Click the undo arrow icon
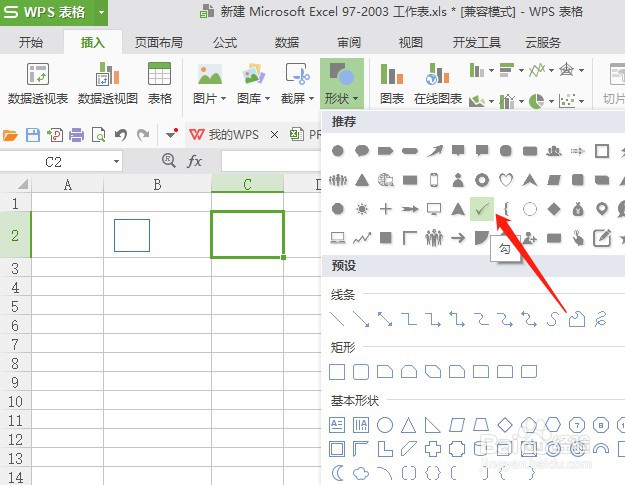This screenshot has height=485, width=625. click(120, 135)
